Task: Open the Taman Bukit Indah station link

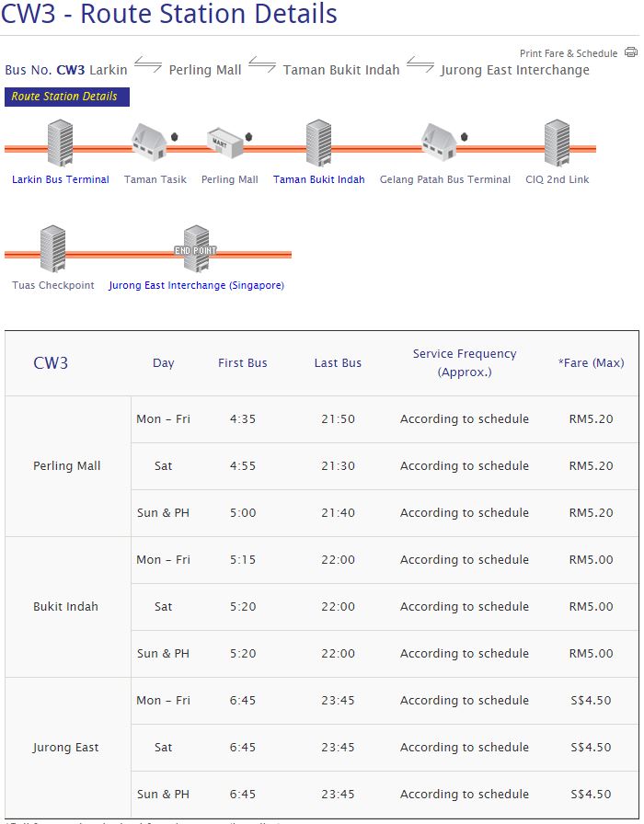Action: coord(319,179)
